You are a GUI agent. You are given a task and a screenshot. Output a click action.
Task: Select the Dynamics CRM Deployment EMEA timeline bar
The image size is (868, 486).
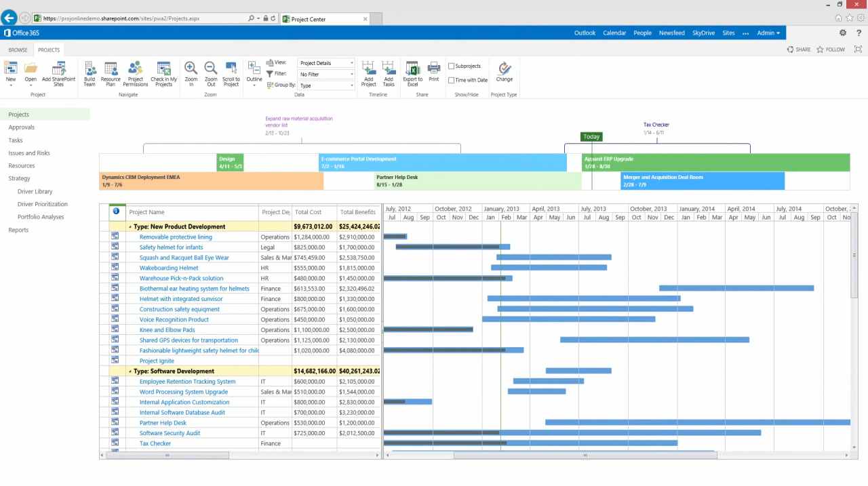click(x=212, y=181)
